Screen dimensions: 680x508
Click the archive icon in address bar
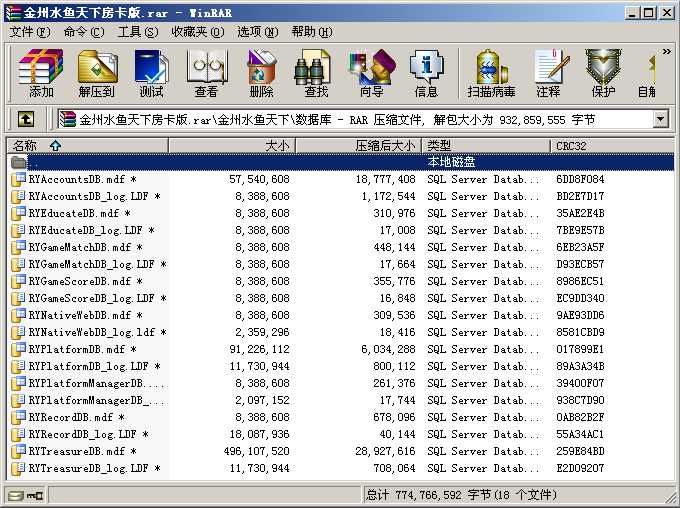tap(68, 119)
